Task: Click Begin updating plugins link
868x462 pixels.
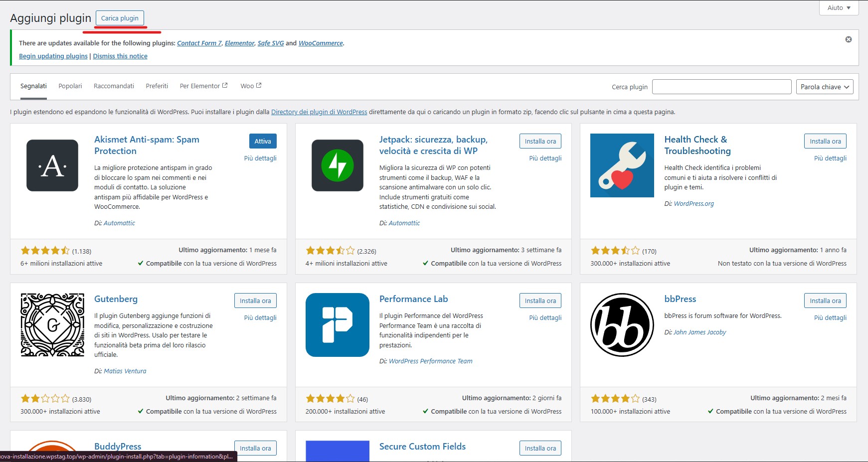Action: click(x=53, y=56)
